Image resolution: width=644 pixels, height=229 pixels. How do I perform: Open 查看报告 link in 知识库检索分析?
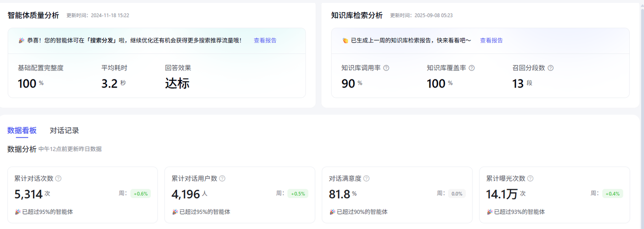click(491, 40)
